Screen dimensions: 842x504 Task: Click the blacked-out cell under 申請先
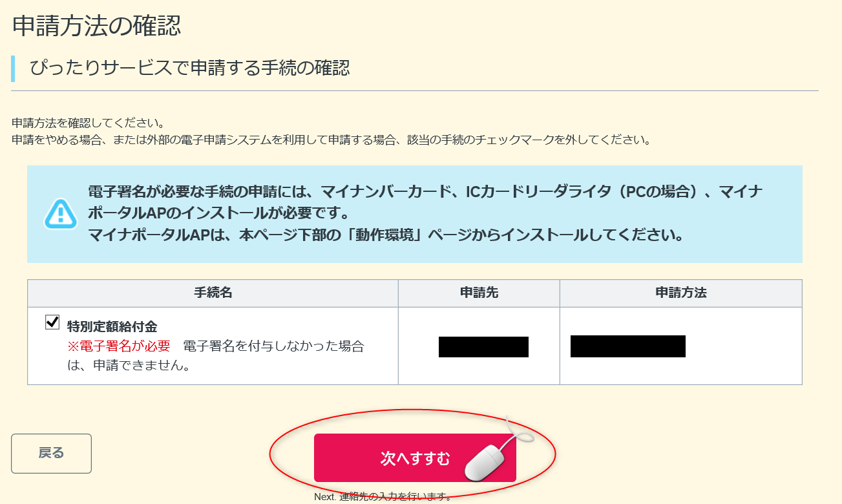tap(483, 347)
